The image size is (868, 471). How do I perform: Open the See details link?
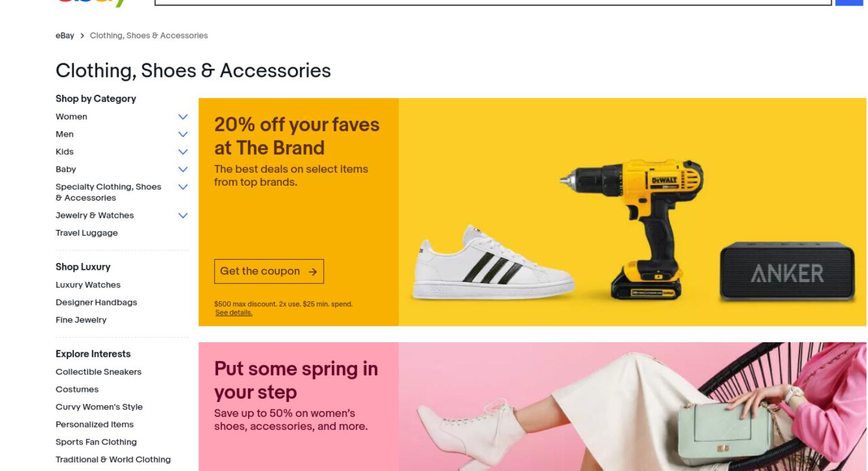(234, 313)
